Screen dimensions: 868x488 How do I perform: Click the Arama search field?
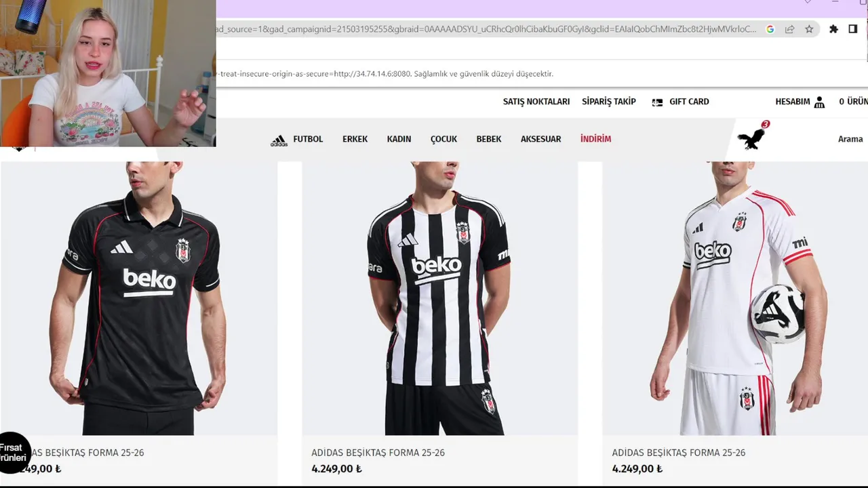[x=850, y=139]
